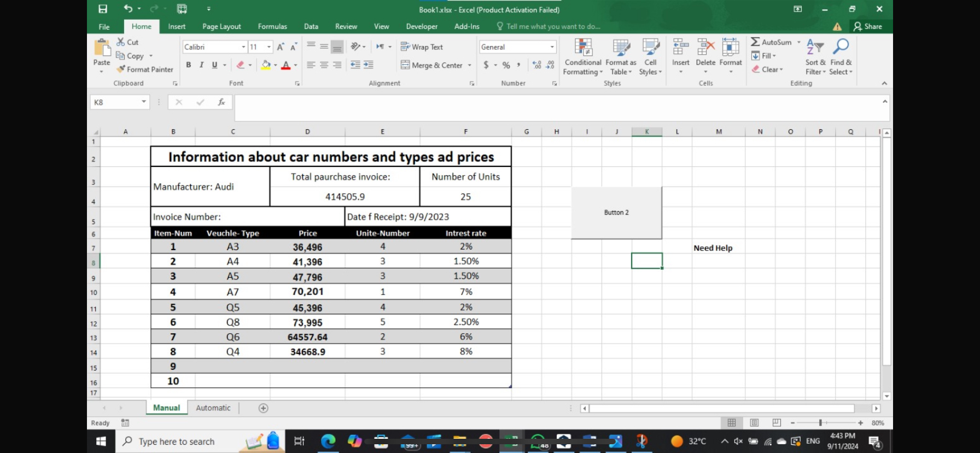The image size is (980, 453).
Task: Open the Name Box dropdown arrow
Action: (x=144, y=102)
